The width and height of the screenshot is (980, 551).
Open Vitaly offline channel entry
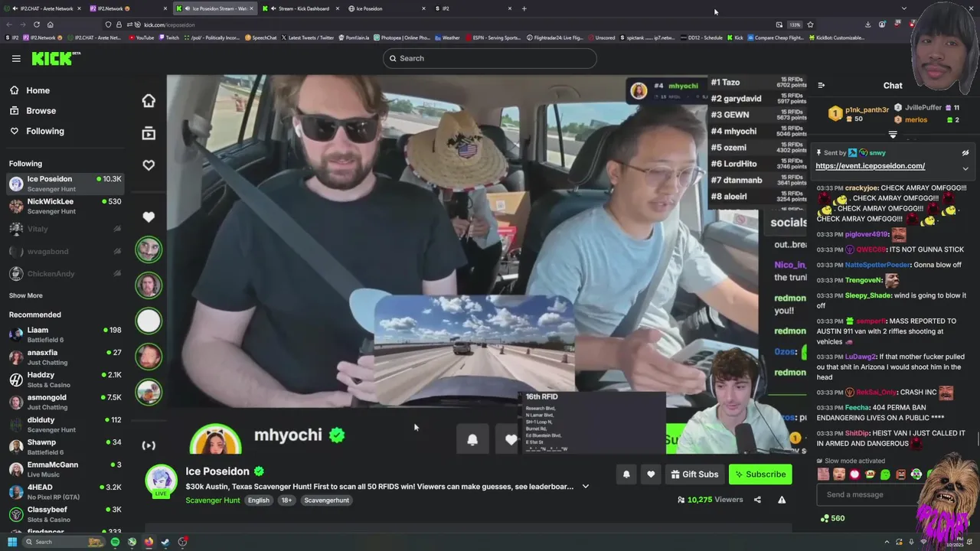point(65,229)
